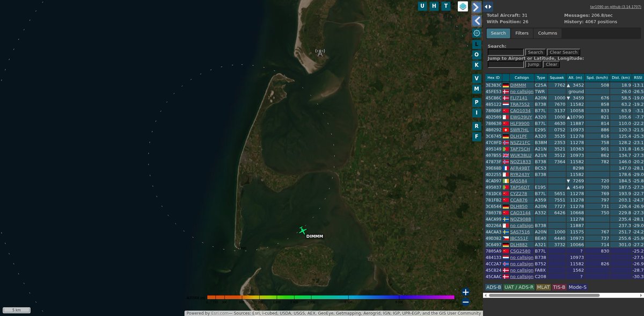Focus the Search text field
644x316 pixels.
506,52
